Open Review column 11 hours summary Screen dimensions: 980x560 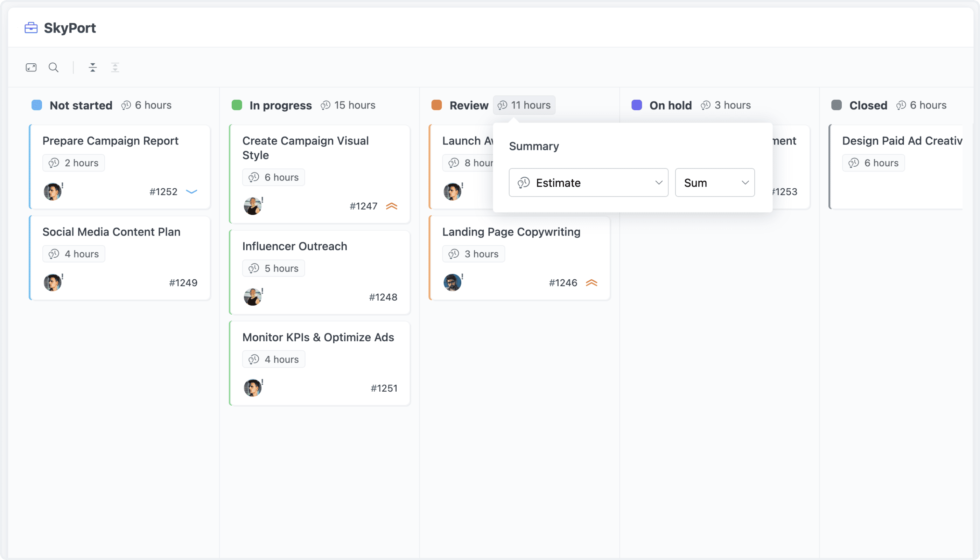coord(524,105)
